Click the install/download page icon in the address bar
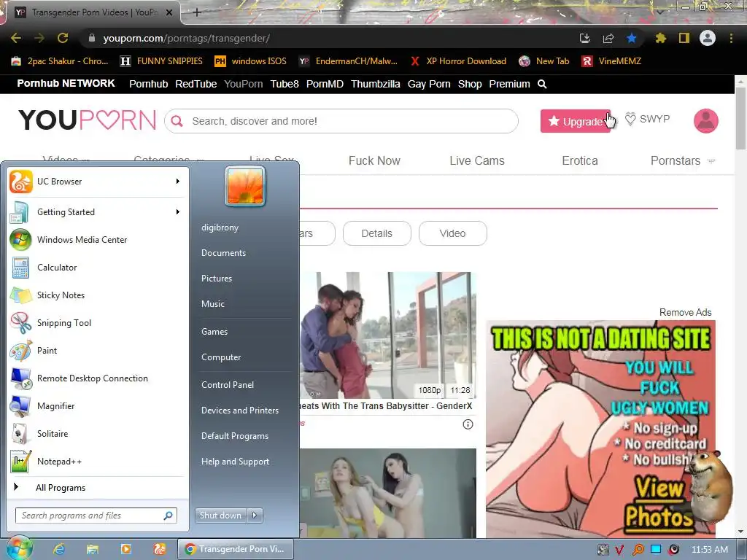Image resolution: width=747 pixels, height=560 pixels. click(585, 38)
